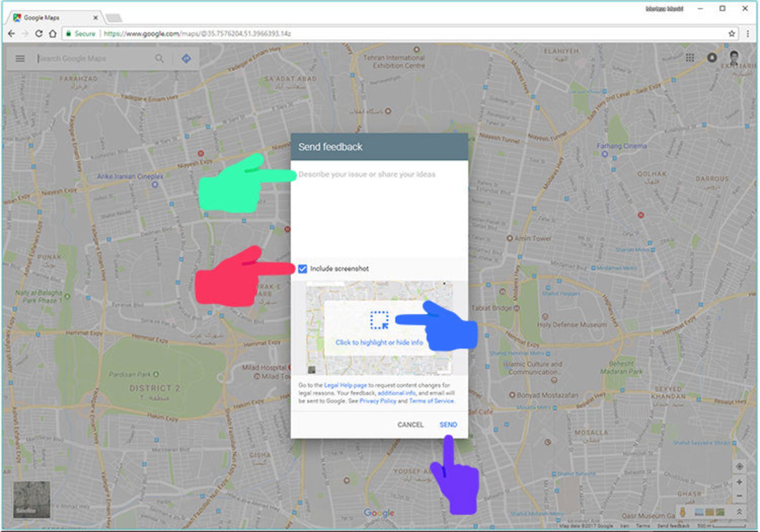Click the Pardisan Park label

click(130, 374)
